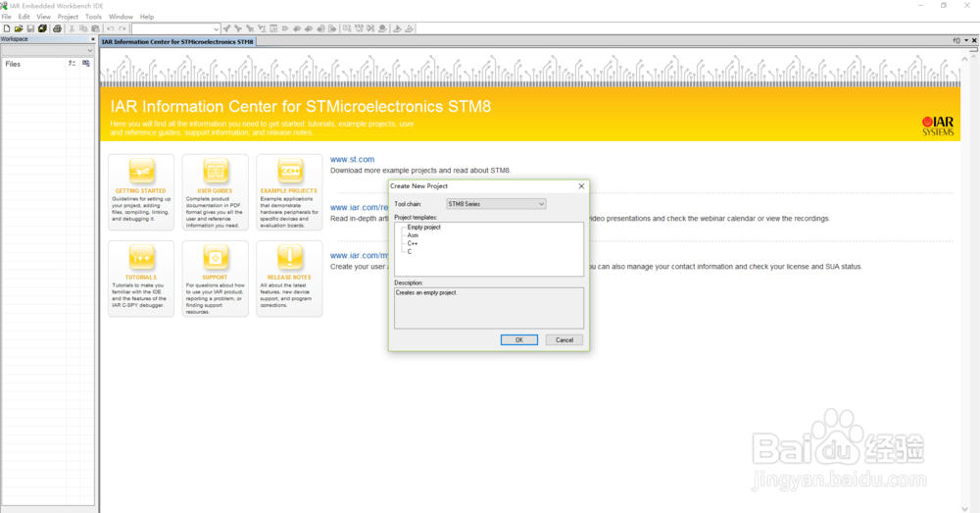
Task: Click Cancel in Create New Project dialog
Action: (x=564, y=339)
